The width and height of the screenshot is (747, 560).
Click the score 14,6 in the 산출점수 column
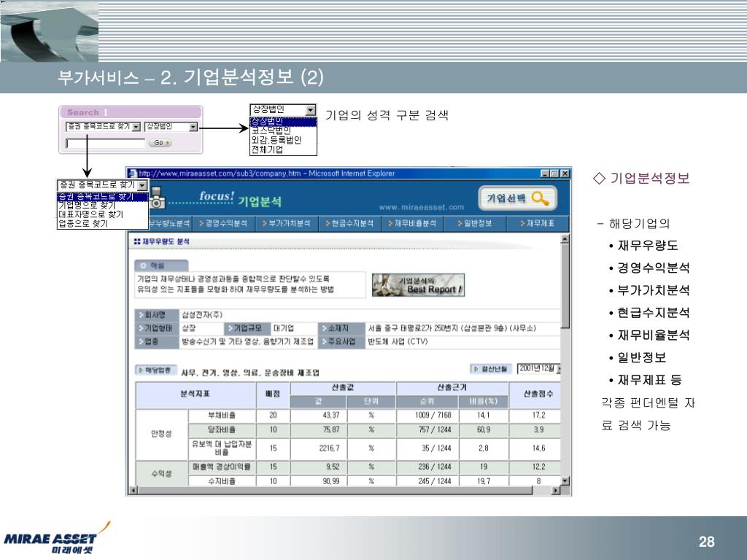point(539,448)
